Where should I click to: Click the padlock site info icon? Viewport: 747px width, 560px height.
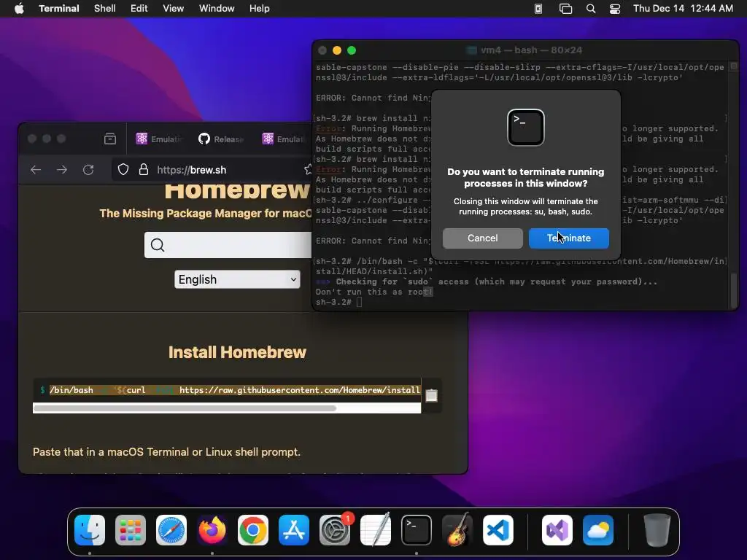(144, 169)
